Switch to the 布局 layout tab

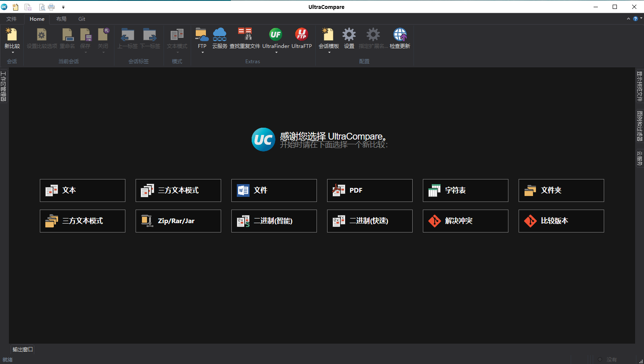pyautogui.click(x=61, y=19)
